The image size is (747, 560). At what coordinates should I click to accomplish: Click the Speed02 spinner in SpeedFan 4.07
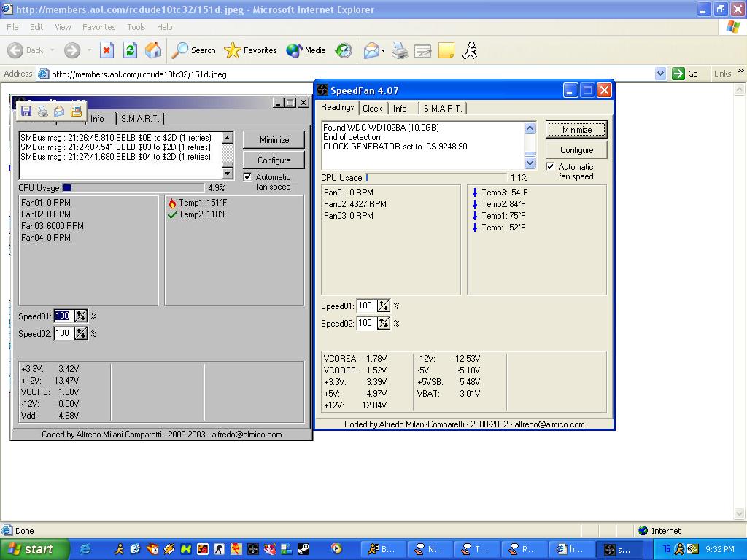point(384,324)
